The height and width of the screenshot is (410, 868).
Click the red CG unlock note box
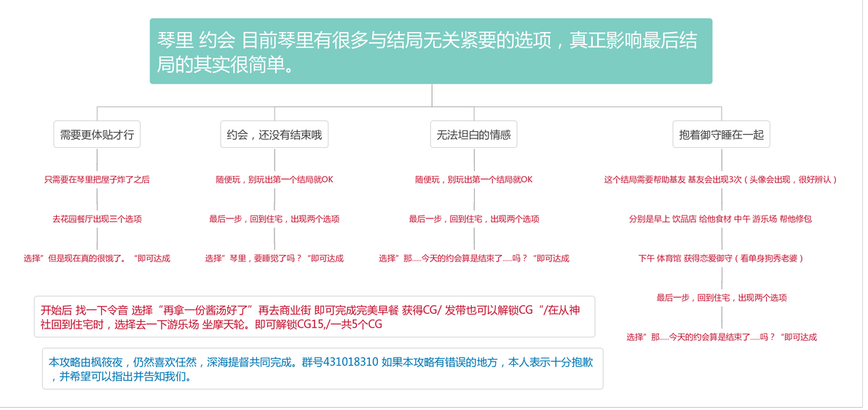(315, 317)
